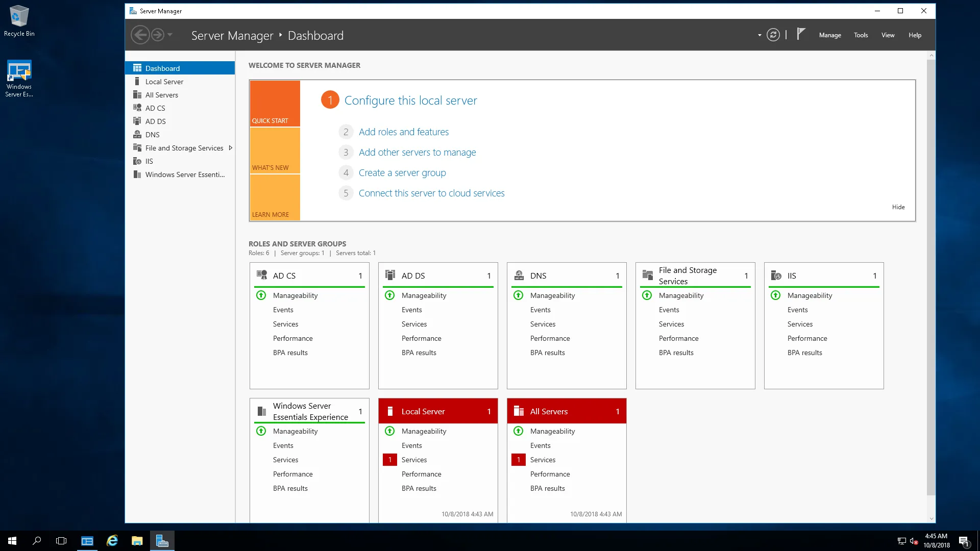Click the forward navigation arrow
Image resolution: width=980 pixels, height=551 pixels.
click(158, 35)
